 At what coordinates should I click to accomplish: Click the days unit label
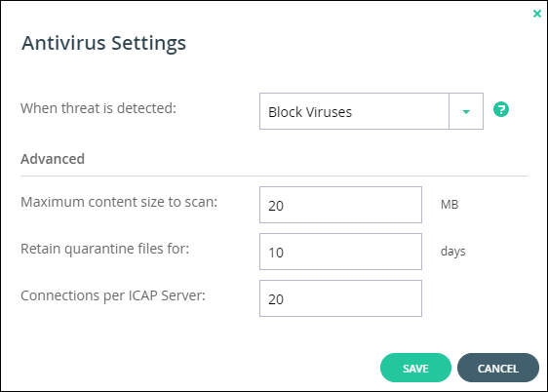pos(453,252)
